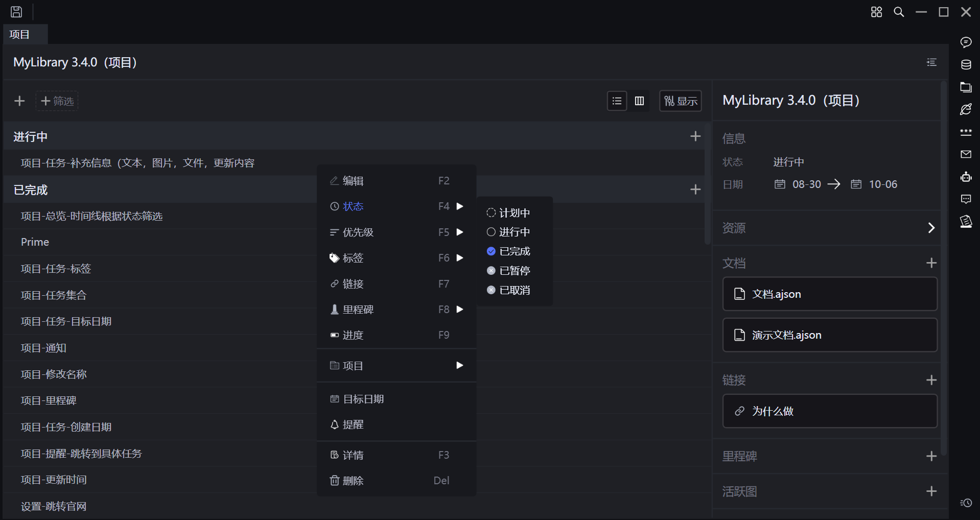Select 计划中 status option
Screen dimensions: 980x520
[x=515, y=213]
